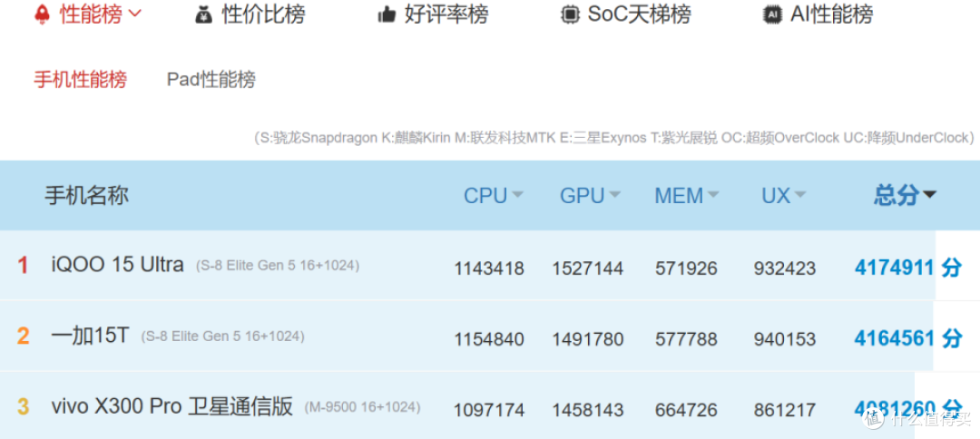Click CPU score 1154840
Screen dimensions: 980x439
tap(489, 339)
